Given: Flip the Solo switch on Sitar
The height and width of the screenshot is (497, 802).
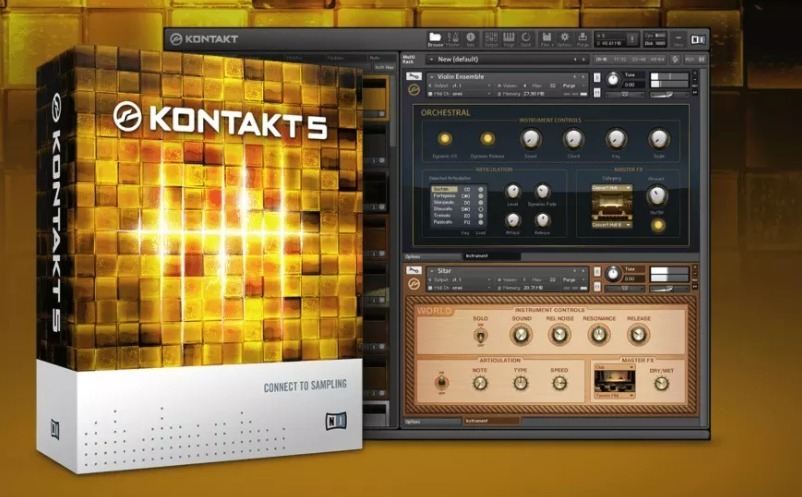Looking at the screenshot, I should (480, 335).
